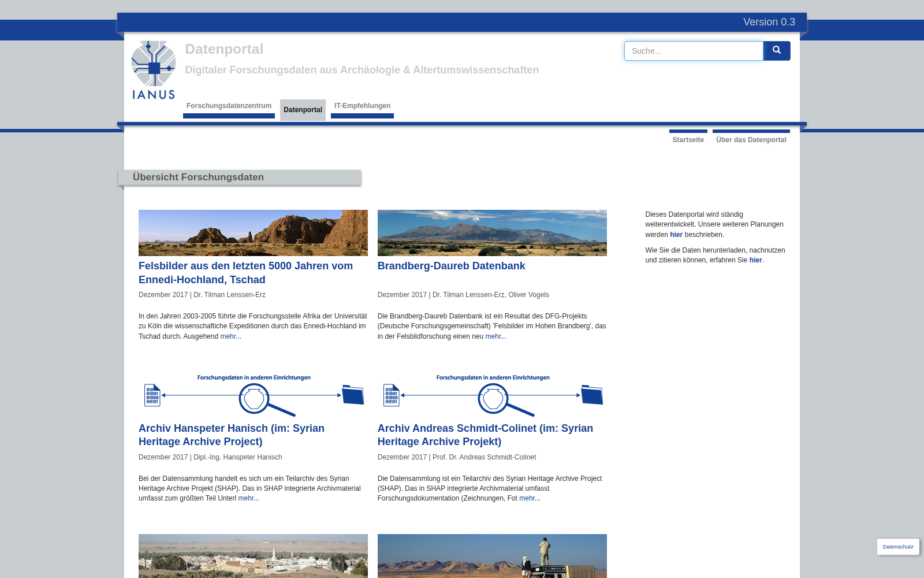Open Felsbilder aus den letzten 5000 Jahren
This screenshot has height=578, width=924.
245,273
